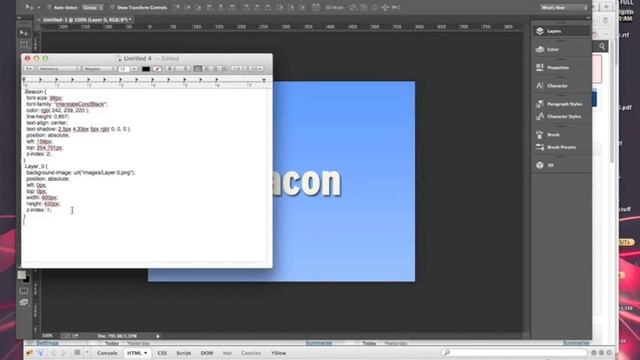Select the Move tool in Photoshop's toolbox
The height and width of the screenshot is (360, 640).
point(24,33)
